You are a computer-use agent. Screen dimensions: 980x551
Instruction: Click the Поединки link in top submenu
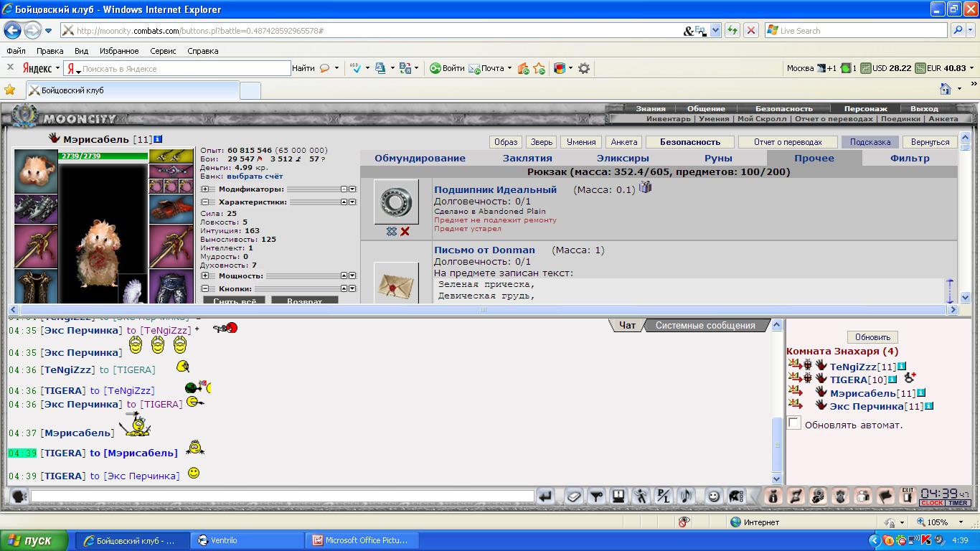tap(900, 118)
